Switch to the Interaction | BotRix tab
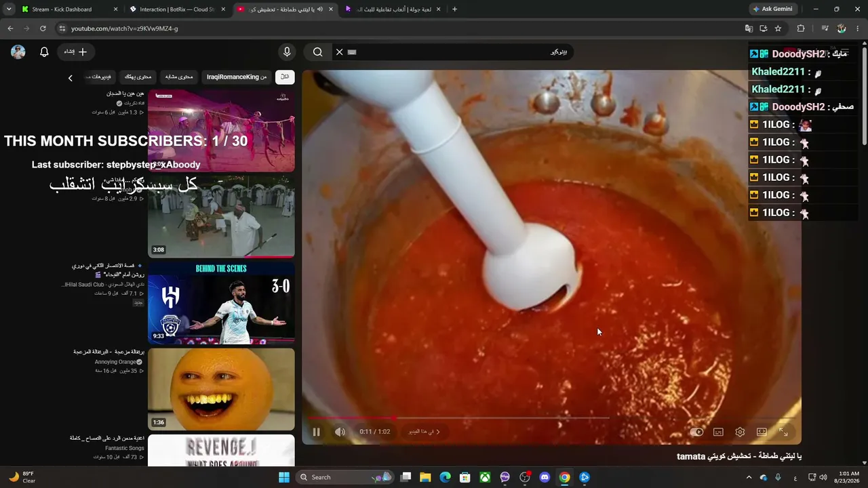868x488 pixels. pos(177,9)
